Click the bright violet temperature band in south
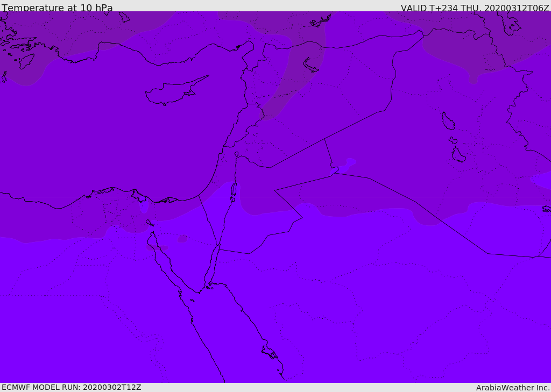 [x=323, y=323]
